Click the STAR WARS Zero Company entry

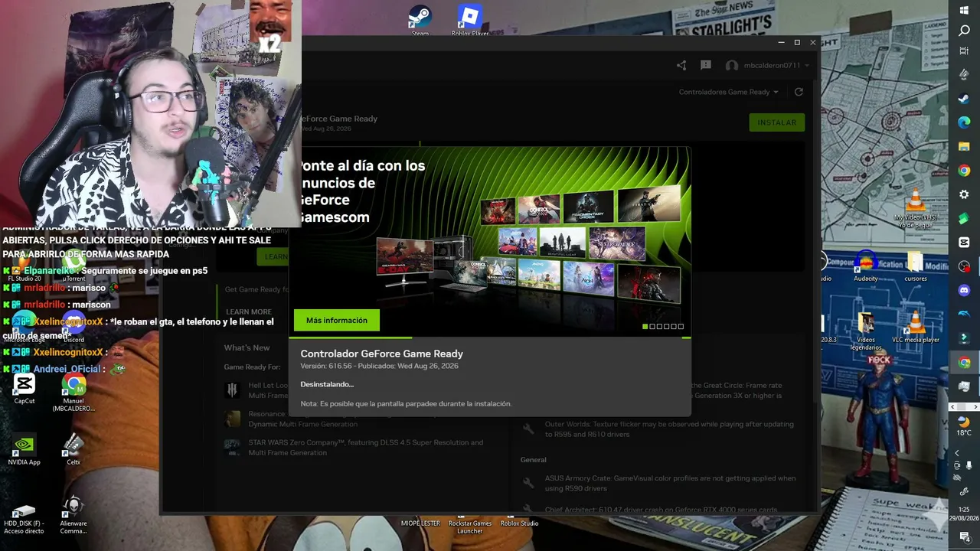click(x=366, y=448)
